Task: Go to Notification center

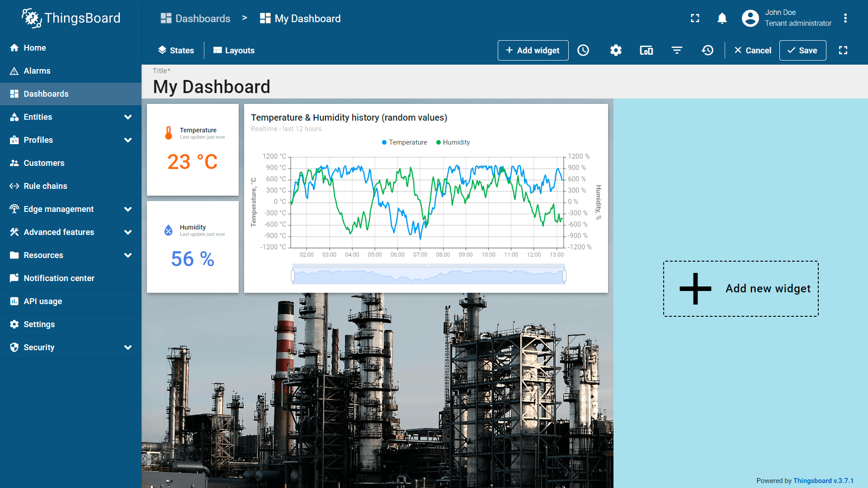Action: point(59,278)
